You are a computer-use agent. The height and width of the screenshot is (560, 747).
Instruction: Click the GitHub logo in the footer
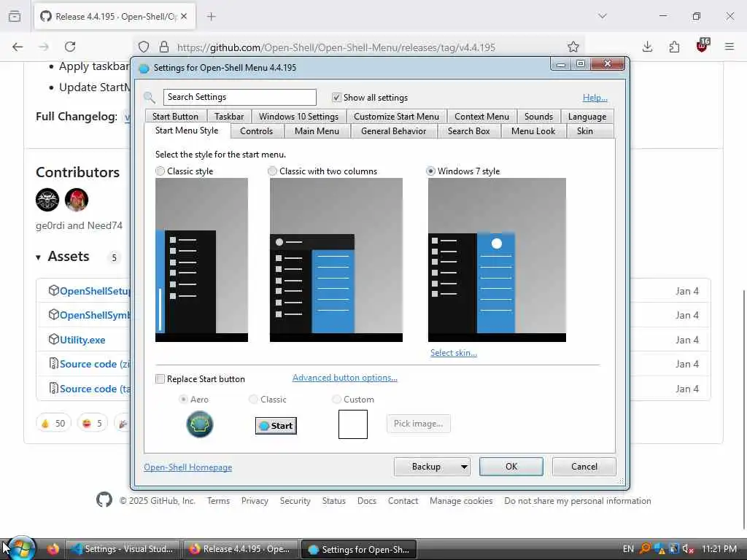point(104,500)
